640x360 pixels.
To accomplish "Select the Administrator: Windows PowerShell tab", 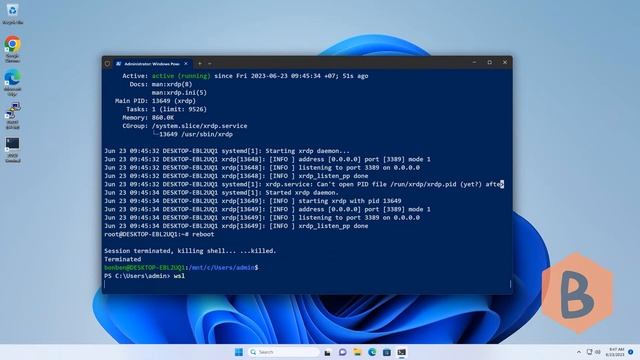I will coord(151,64).
